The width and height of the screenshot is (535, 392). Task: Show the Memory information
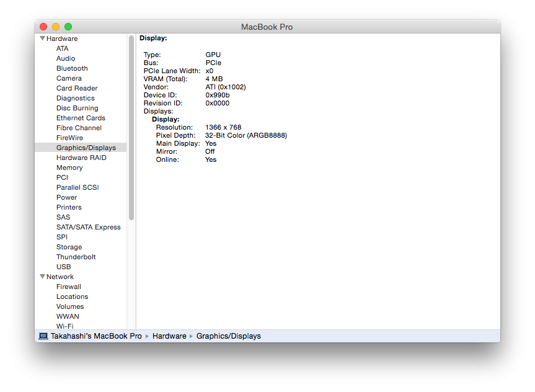tap(69, 167)
